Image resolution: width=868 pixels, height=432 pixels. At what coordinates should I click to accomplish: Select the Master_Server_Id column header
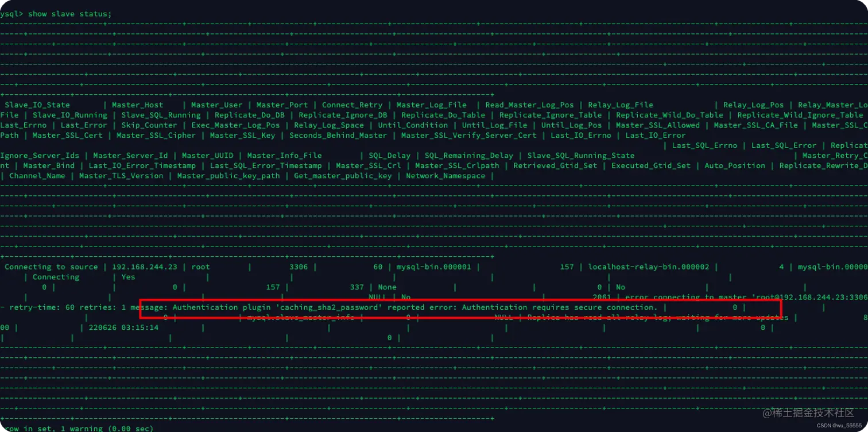click(x=130, y=156)
